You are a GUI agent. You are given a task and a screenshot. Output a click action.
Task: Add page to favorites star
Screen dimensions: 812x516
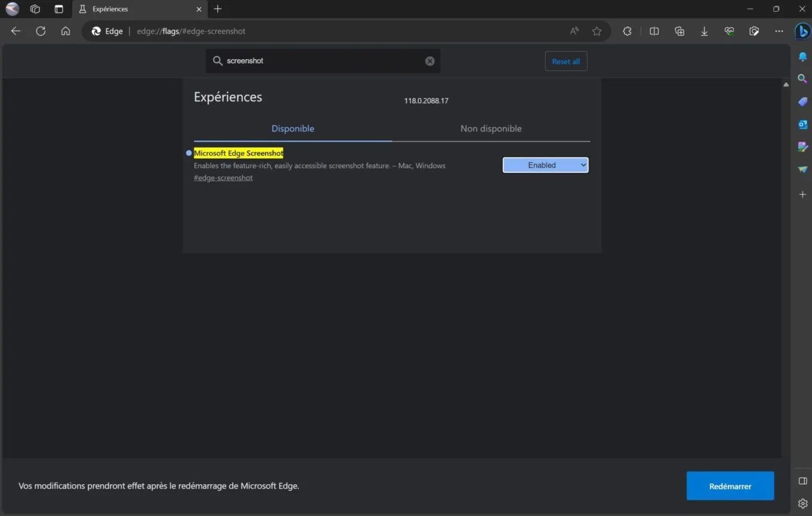click(596, 31)
